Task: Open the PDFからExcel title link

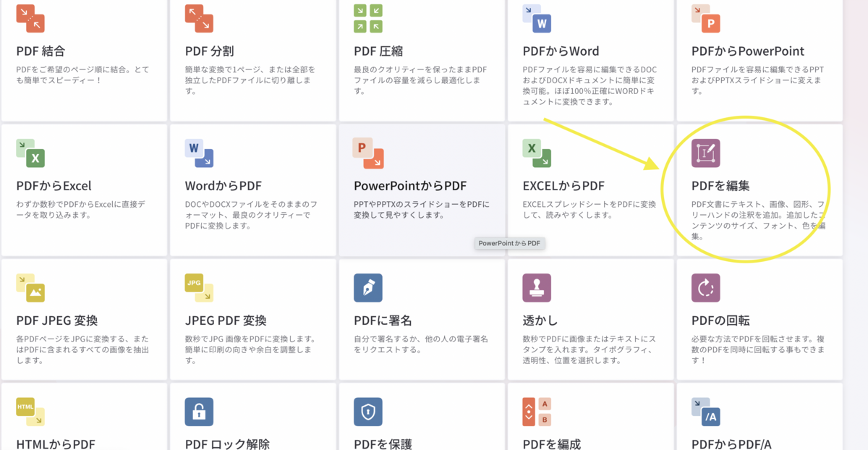Action: coord(54,186)
